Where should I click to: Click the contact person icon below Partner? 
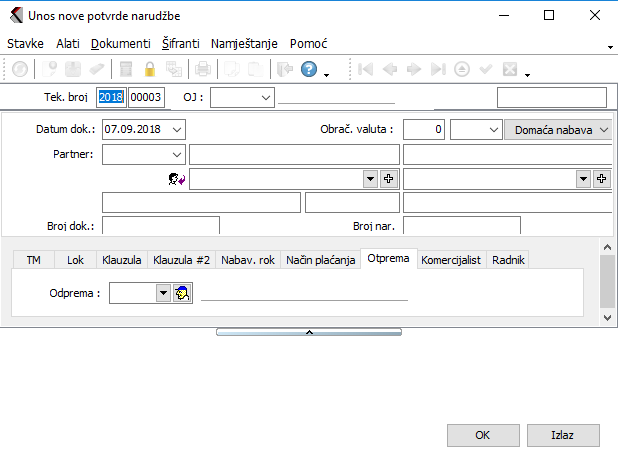coord(177,179)
